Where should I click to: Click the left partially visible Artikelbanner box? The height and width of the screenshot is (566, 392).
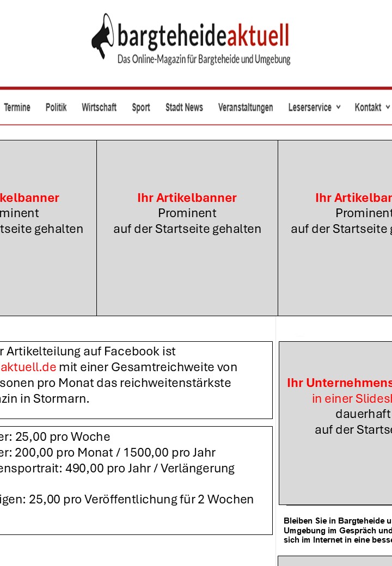click(x=48, y=228)
